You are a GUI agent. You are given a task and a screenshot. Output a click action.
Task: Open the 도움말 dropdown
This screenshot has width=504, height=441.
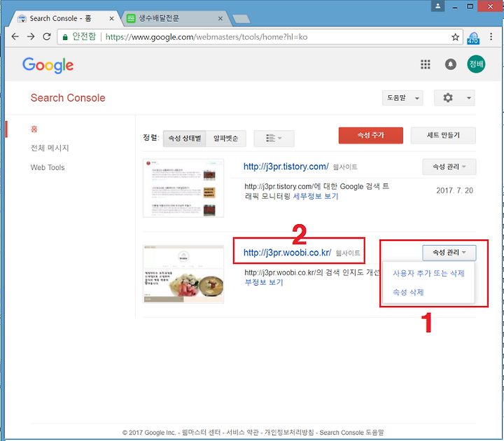(402, 98)
